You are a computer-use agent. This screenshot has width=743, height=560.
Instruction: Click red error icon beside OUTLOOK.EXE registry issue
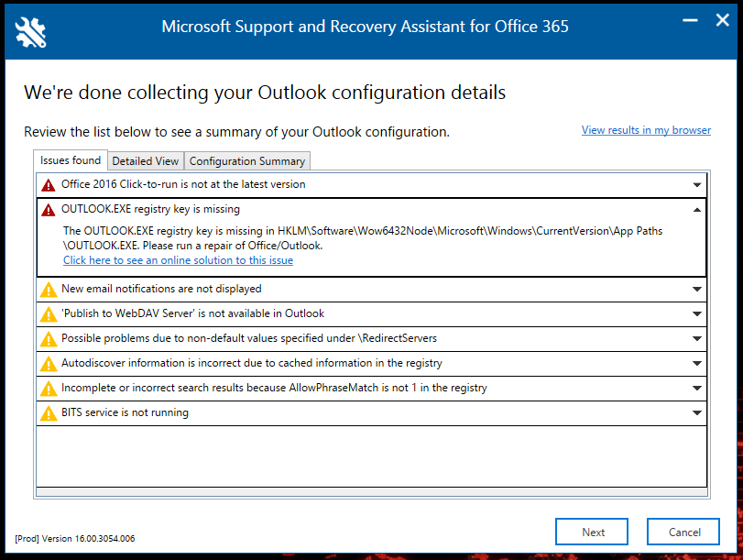[x=49, y=210]
